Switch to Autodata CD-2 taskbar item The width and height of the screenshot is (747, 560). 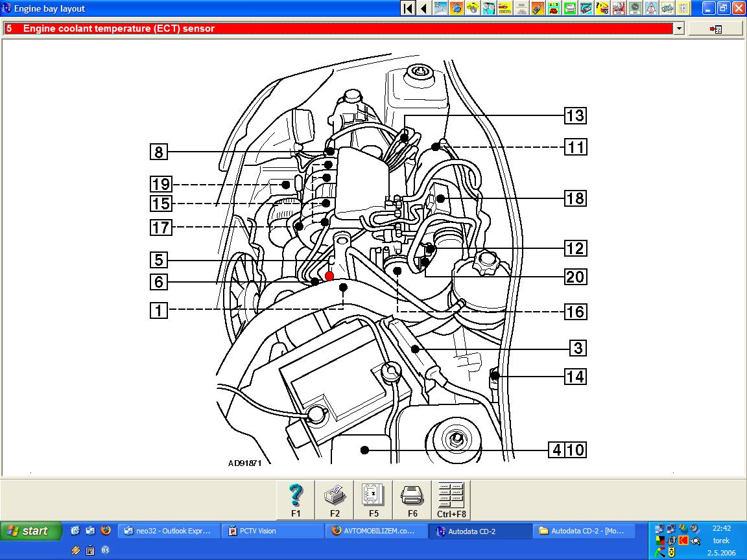480,531
